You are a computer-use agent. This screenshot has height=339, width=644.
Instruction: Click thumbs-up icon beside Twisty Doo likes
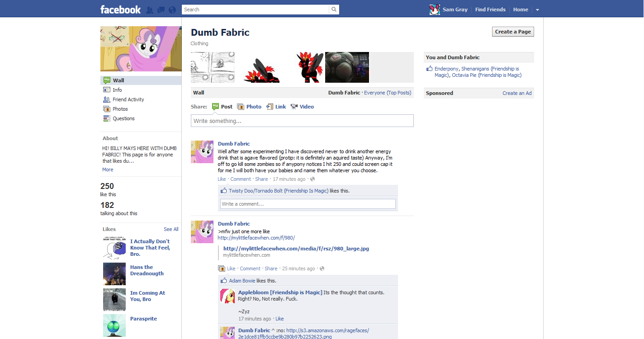point(224,191)
